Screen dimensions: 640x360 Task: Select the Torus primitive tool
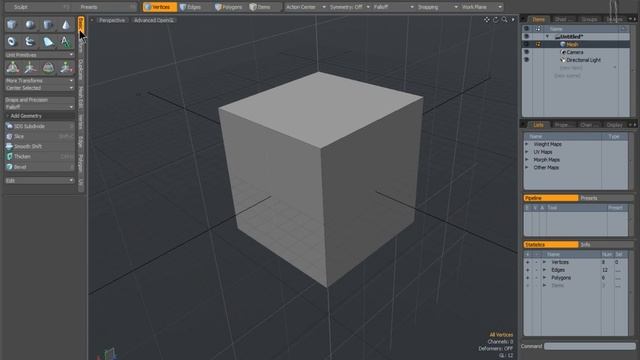(11, 42)
